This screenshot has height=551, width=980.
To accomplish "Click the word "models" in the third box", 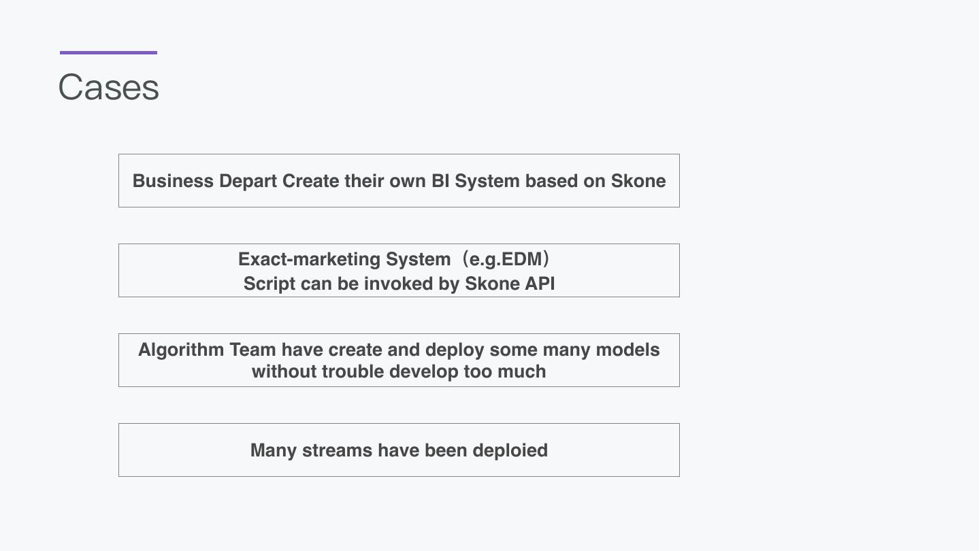I will pyautogui.click(x=627, y=350).
